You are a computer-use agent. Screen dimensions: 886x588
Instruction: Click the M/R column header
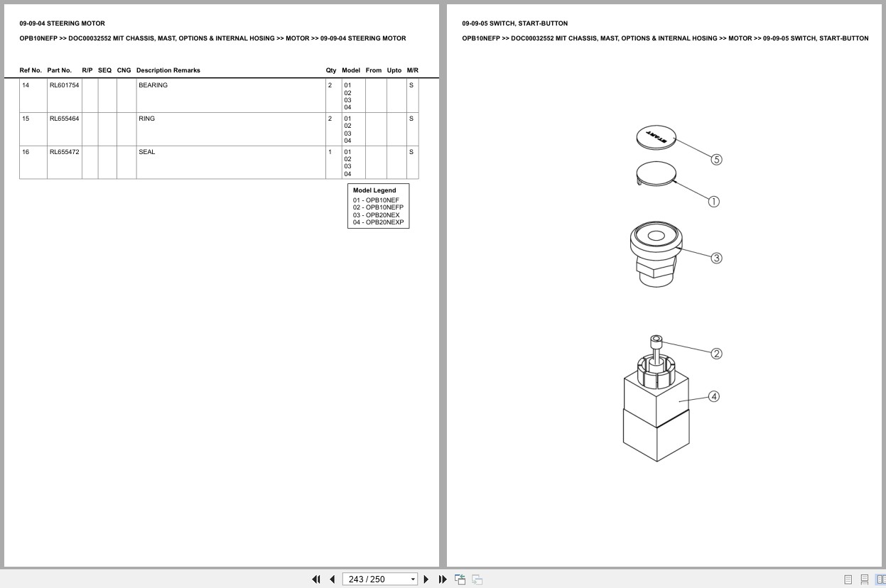413,70
